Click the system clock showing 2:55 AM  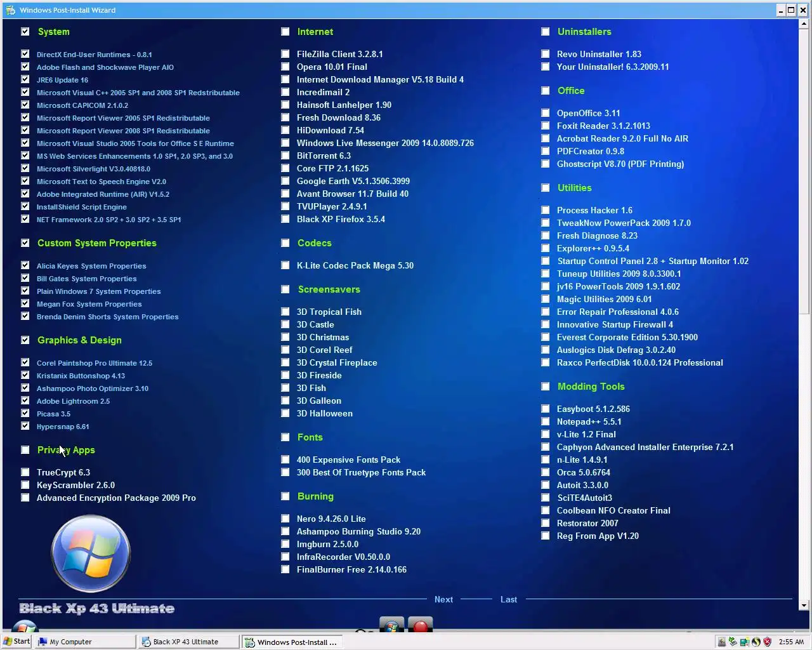click(x=791, y=642)
